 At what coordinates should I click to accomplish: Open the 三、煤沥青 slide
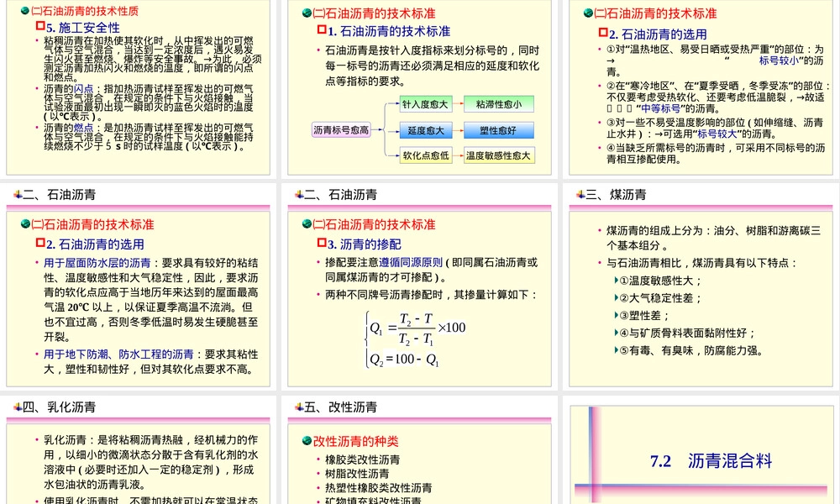click(701, 286)
